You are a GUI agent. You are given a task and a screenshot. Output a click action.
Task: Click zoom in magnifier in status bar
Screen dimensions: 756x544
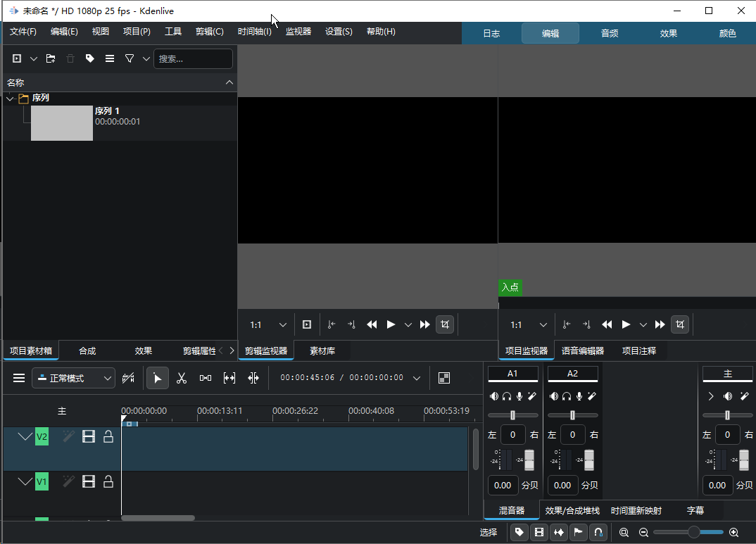coord(734,533)
